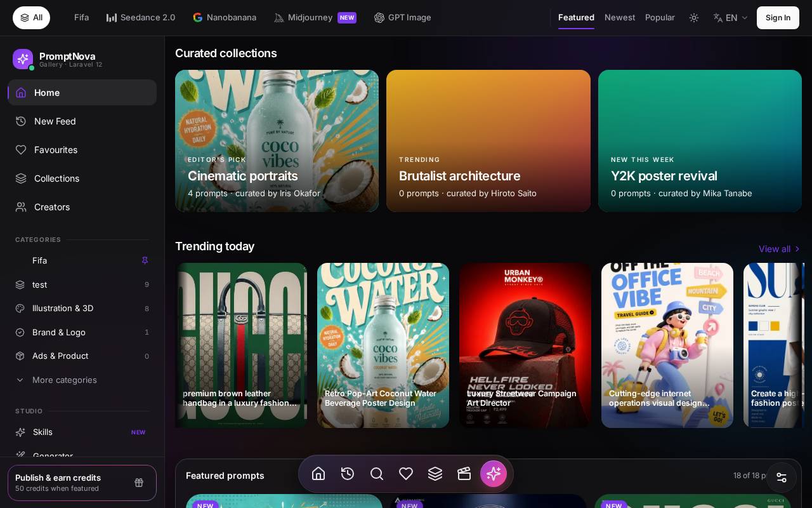This screenshot has width=812, height=508.
Task: Open the Luxury Streetwear Campaign card
Action: (x=525, y=345)
